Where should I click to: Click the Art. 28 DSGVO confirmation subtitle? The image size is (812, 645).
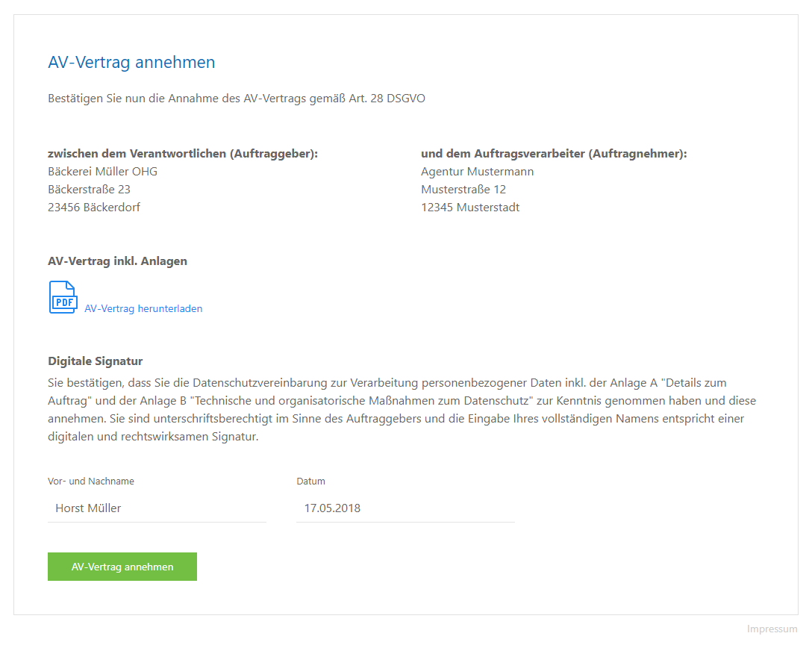(x=237, y=99)
